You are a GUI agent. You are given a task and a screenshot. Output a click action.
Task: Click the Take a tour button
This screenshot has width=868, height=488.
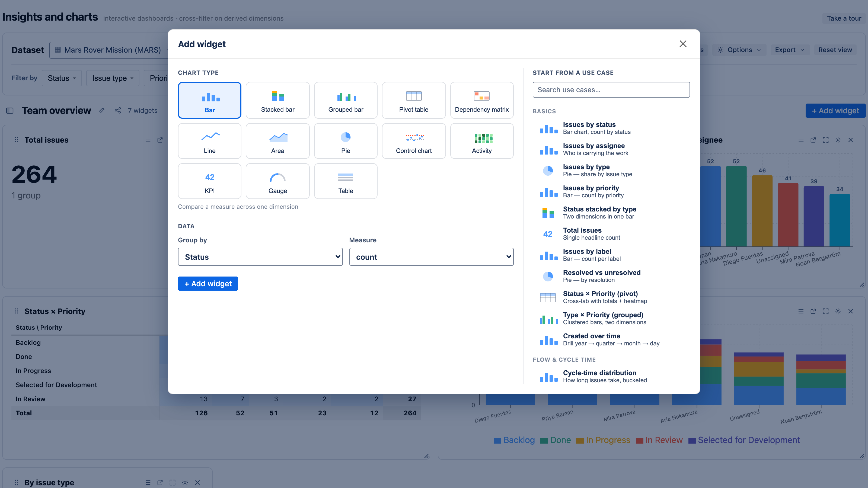[x=844, y=18]
